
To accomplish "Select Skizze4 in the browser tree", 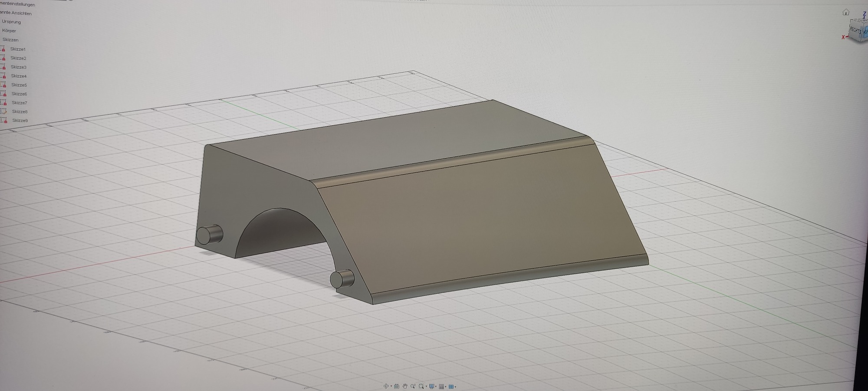I will coord(19,76).
